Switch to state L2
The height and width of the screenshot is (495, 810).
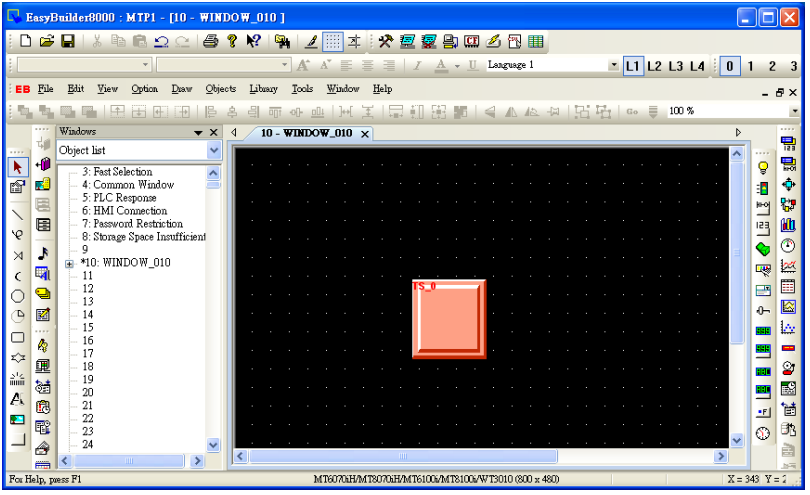[x=655, y=66]
